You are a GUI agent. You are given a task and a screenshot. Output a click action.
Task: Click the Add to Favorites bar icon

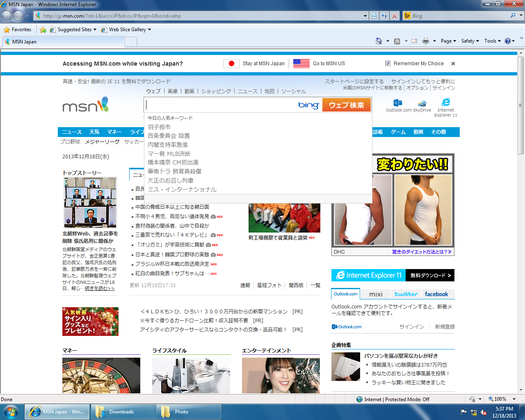pos(43,30)
